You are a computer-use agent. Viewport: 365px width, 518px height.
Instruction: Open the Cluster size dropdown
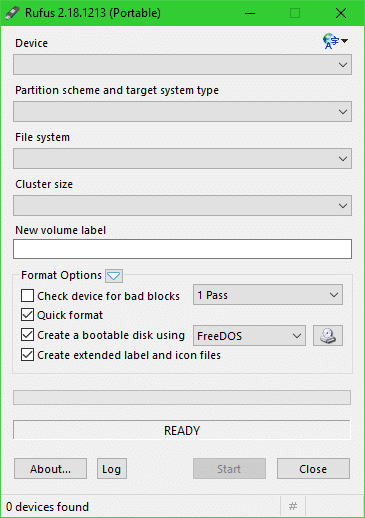(x=182, y=206)
